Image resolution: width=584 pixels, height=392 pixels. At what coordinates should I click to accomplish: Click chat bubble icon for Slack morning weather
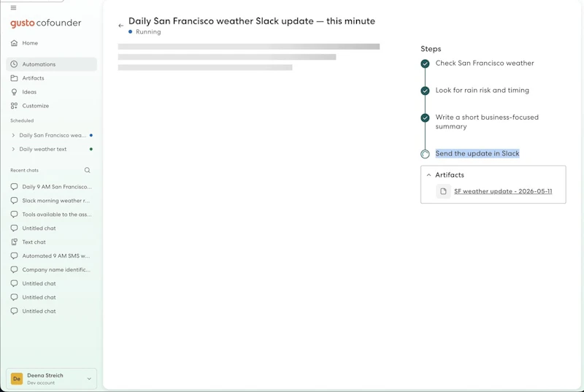pos(14,201)
